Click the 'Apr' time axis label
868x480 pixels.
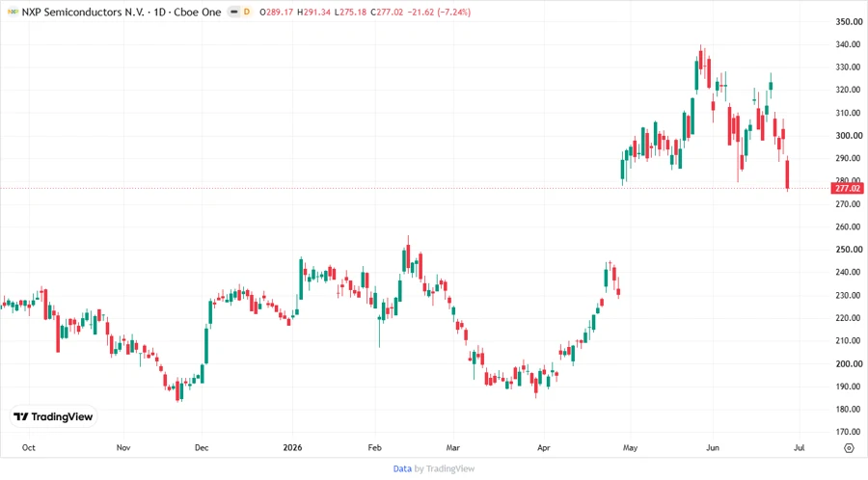[544, 447]
